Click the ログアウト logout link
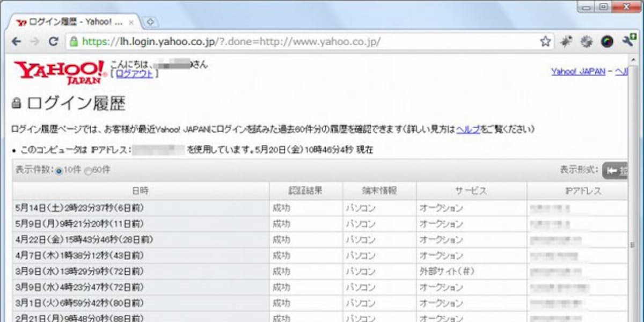The height and width of the screenshot is (322, 644). (x=134, y=74)
